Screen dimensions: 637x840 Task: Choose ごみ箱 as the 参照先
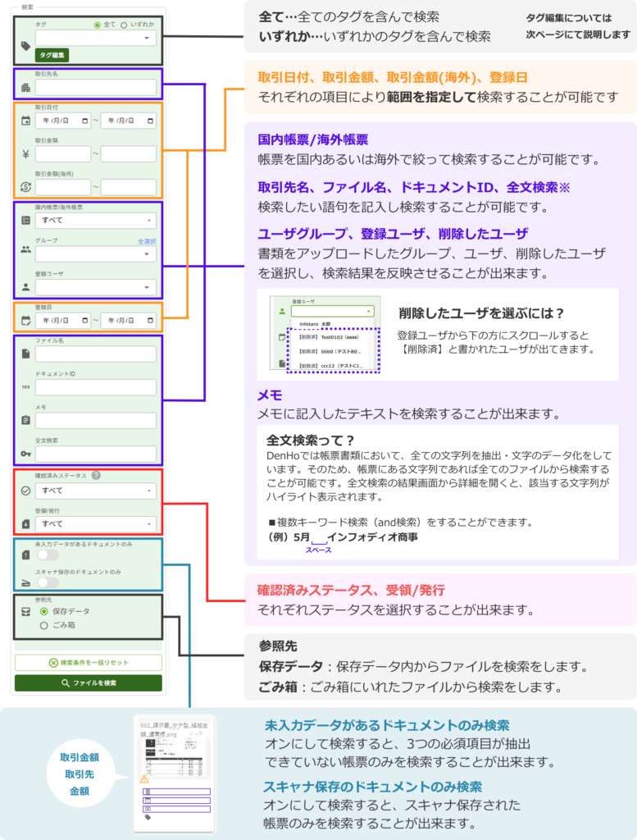click(44, 625)
